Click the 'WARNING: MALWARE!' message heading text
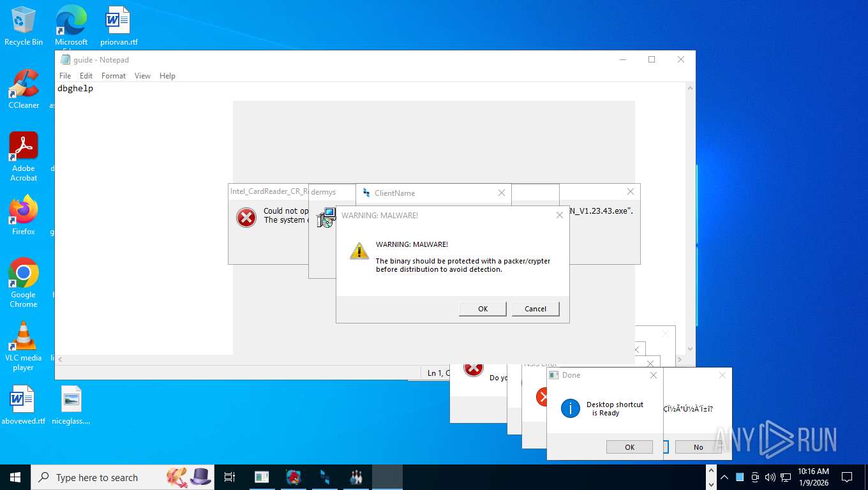Screen dimensions: 868x490 412,244
